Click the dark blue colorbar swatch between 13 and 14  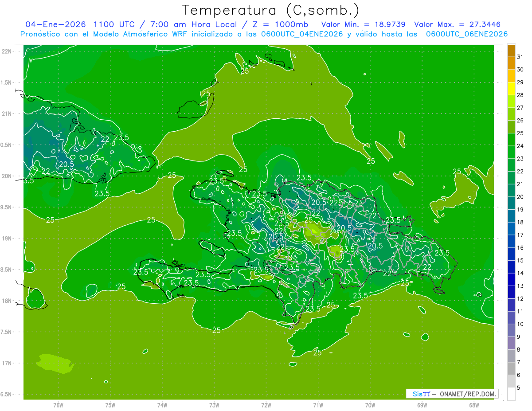coord(511,279)
